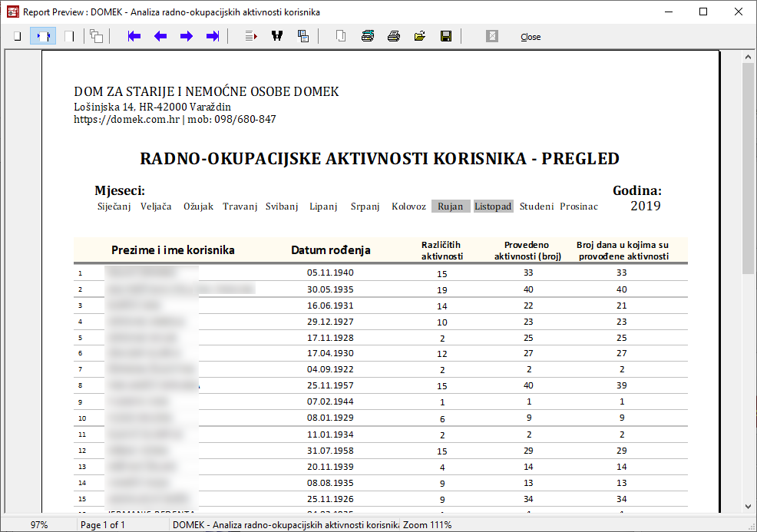
Task: Open the go-to-page tool
Action: [251, 36]
